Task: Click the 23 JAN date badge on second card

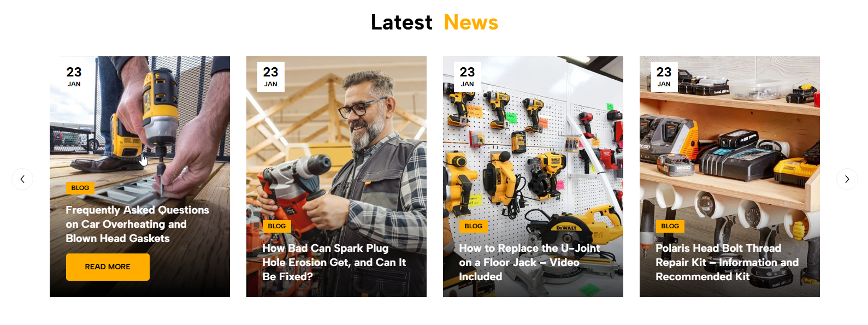Action: (271, 76)
